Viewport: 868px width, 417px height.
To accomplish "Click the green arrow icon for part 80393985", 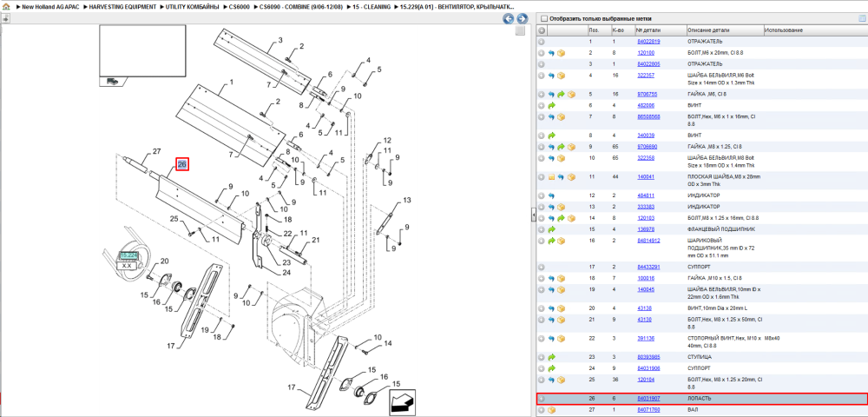I will coord(551,357).
